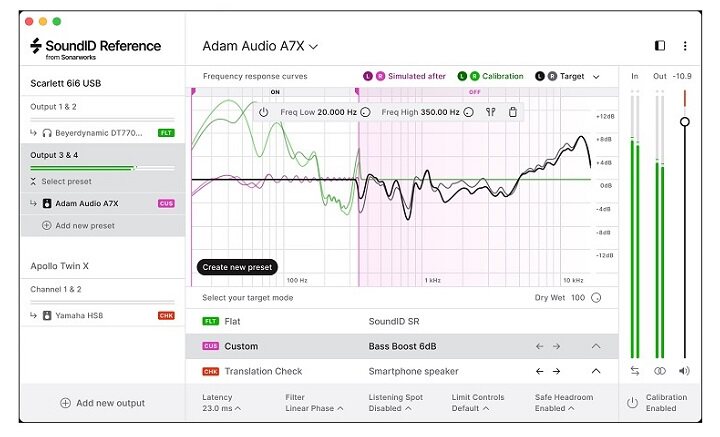The image size is (720, 437).
Task: Toggle Simulated after left channel L
Action: pos(367,76)
